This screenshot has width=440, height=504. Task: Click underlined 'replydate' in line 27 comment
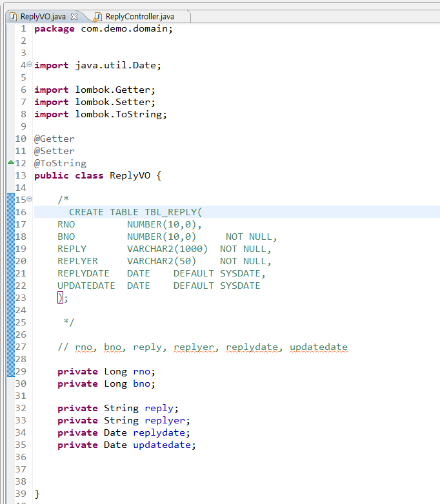252,347
